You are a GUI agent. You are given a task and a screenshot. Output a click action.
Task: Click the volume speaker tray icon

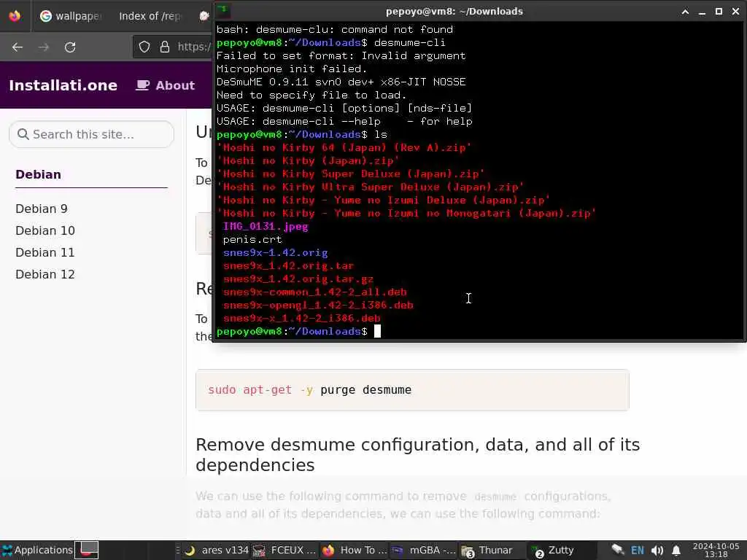657,551
